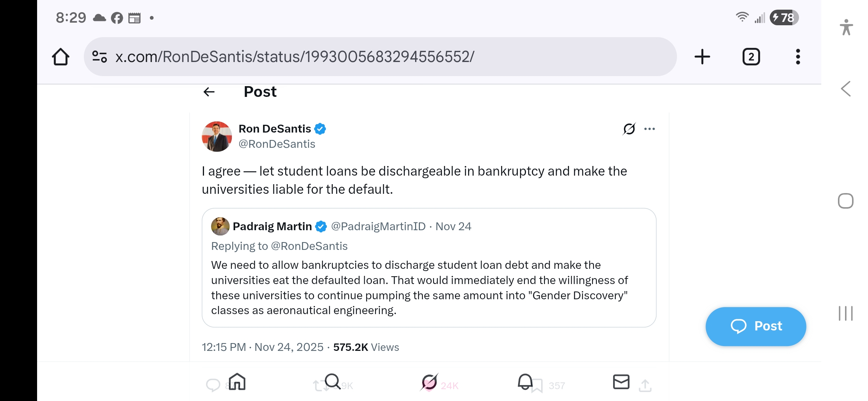Open the Messages envelope tab
The height and width of the screenshot is (401, 868).
coord(621,382)
